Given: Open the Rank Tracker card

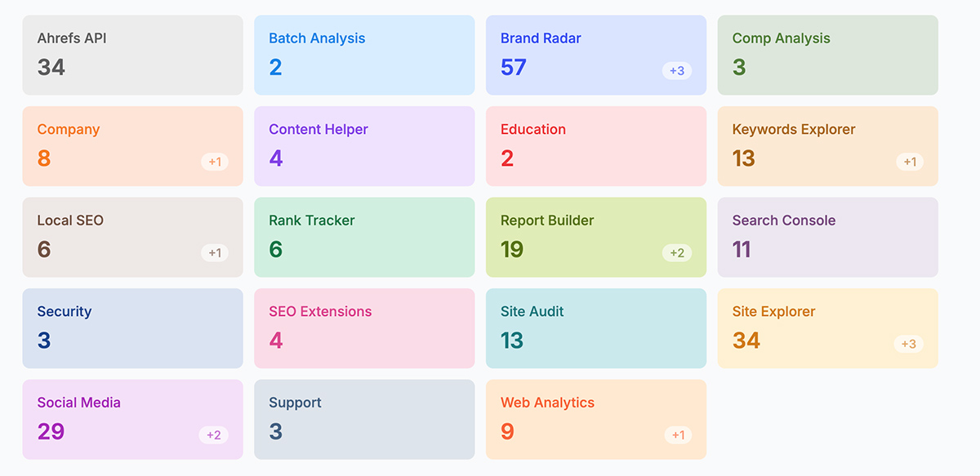Looking at the screenshot, I should [364, 238].
